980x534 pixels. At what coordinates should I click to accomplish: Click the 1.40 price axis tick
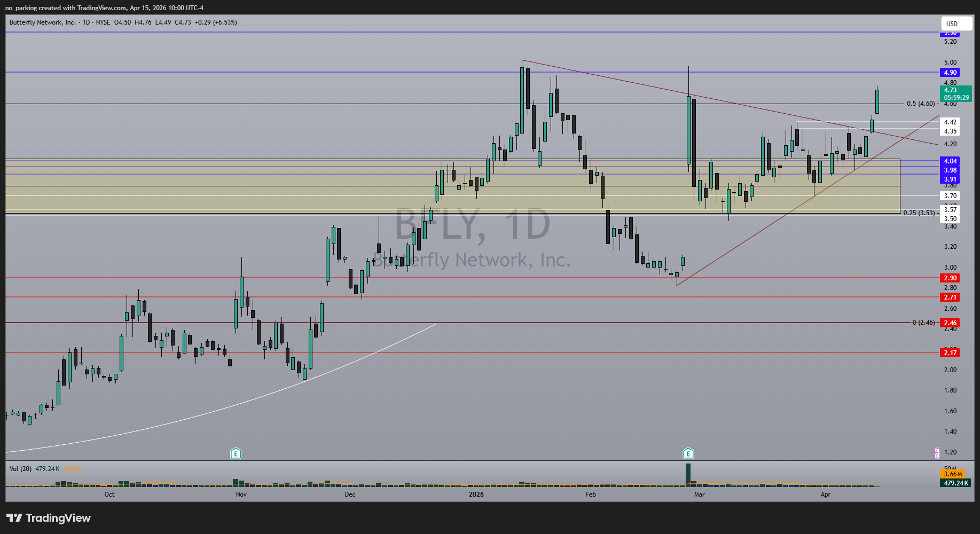tap(950, 431)
